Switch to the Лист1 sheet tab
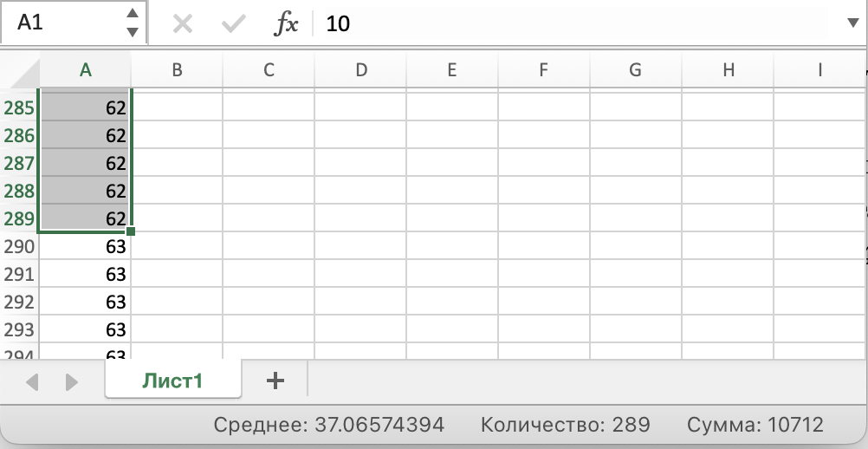Screen dimensions: 868x449 pos(173,381)
